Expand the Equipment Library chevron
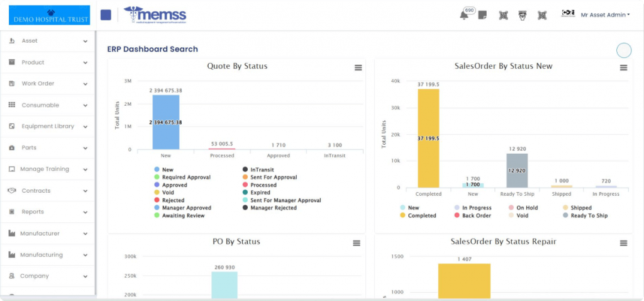This screenshot has height=301, width=644. [x=85, y=127]
